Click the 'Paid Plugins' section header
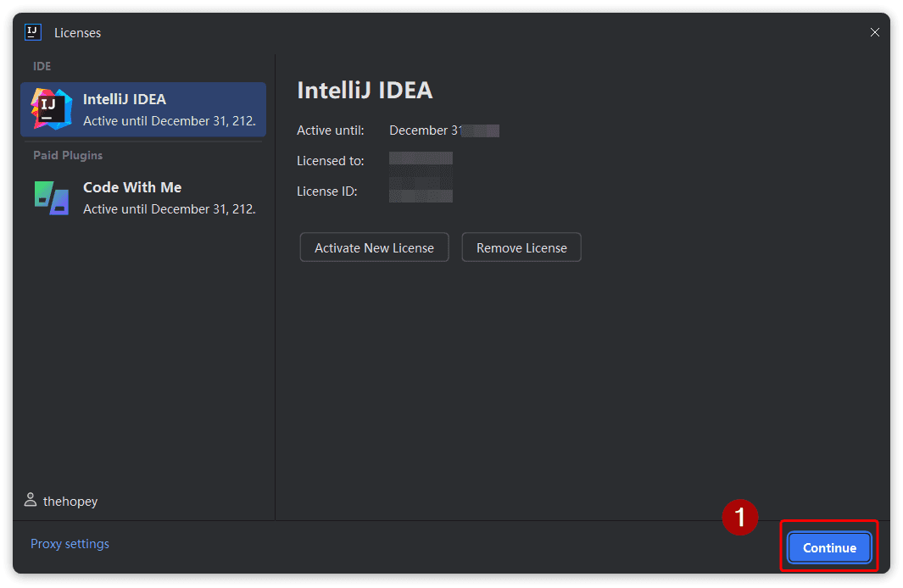This screenshot has width=903, height=588. (x=68, y=155)
